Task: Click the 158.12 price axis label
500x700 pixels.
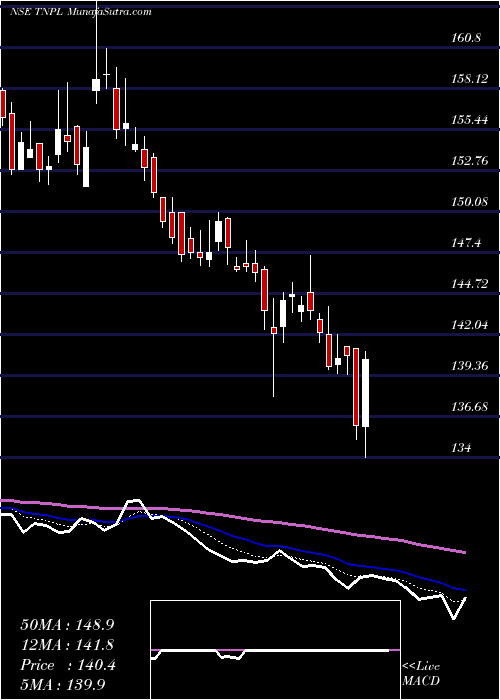Action: coord(470,79)
